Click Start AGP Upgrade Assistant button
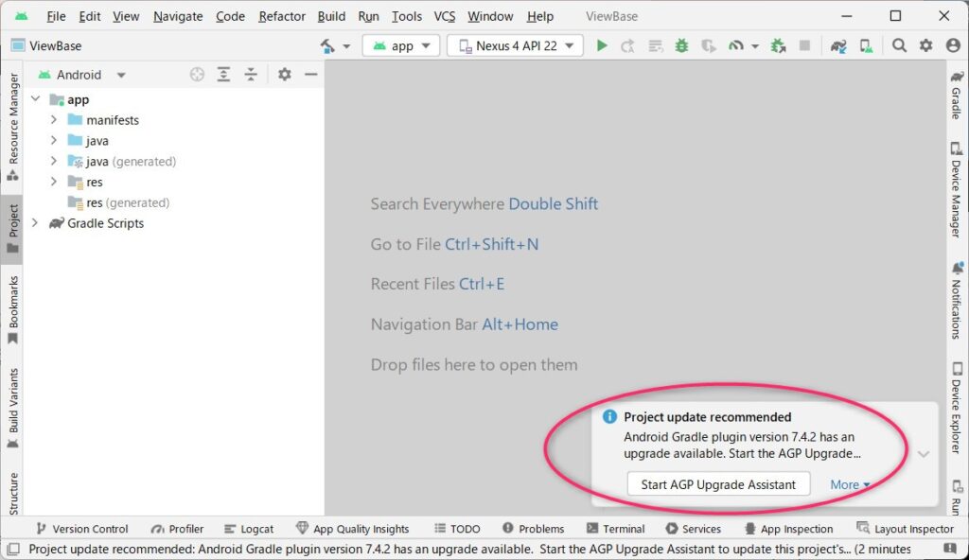The width and height of the screenshot is (969, 560). [718, 484]
